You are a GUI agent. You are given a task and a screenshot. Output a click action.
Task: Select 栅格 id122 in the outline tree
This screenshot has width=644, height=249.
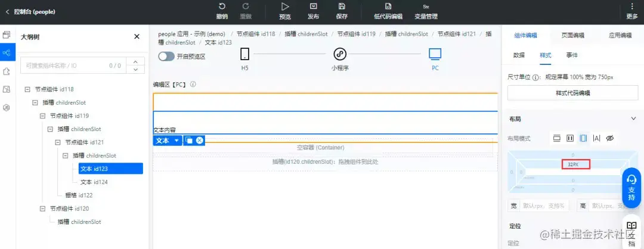79,195
